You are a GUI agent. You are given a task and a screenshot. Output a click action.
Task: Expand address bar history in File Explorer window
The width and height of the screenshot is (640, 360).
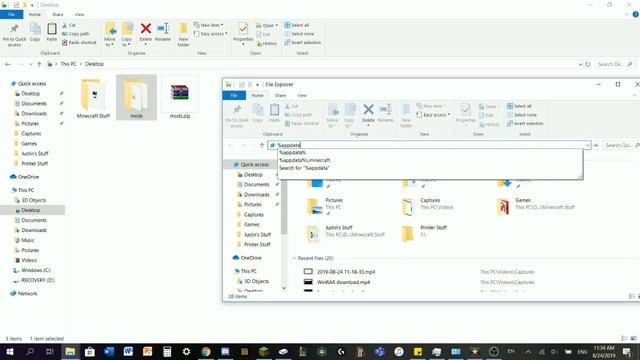[x=587, y=145]
